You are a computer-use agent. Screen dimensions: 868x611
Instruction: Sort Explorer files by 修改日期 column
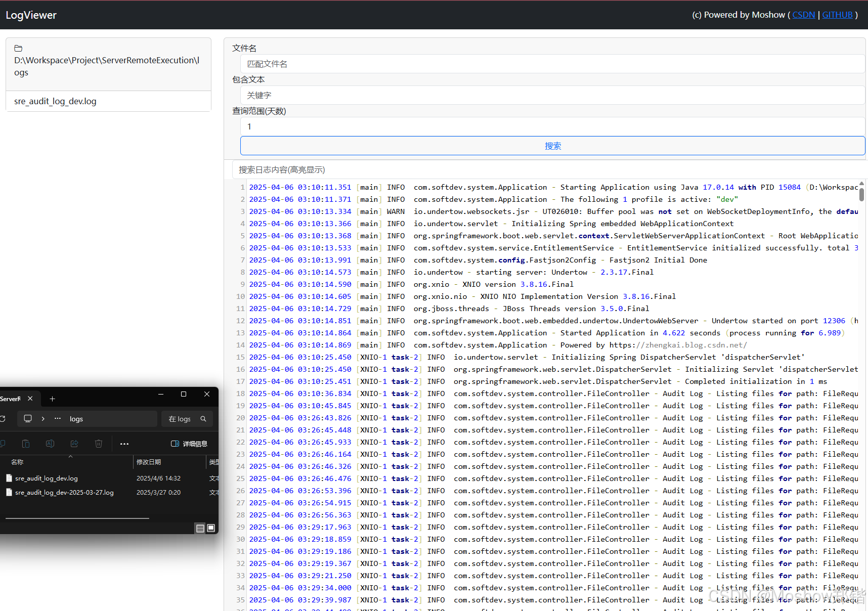[x=149, y=462]
